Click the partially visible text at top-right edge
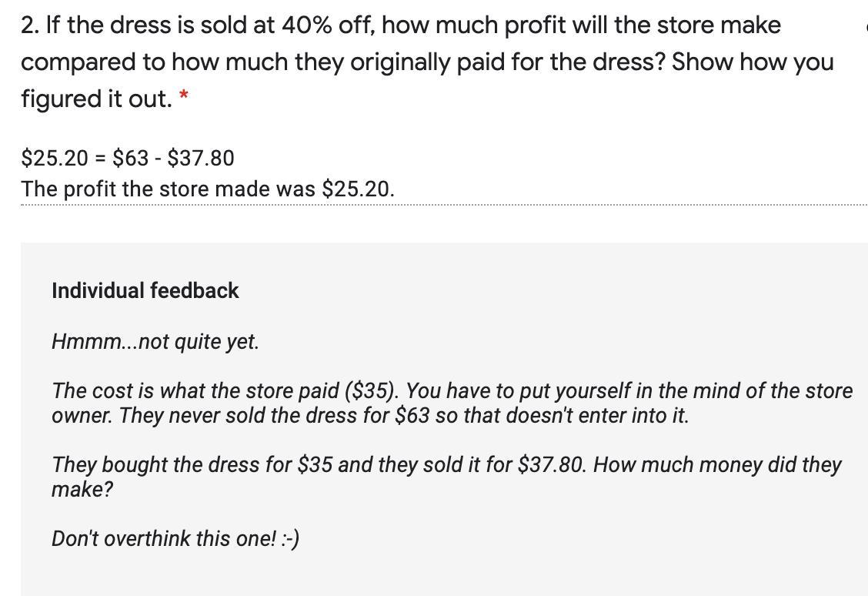This screenshot has height=596, width=868. point(865,25)
